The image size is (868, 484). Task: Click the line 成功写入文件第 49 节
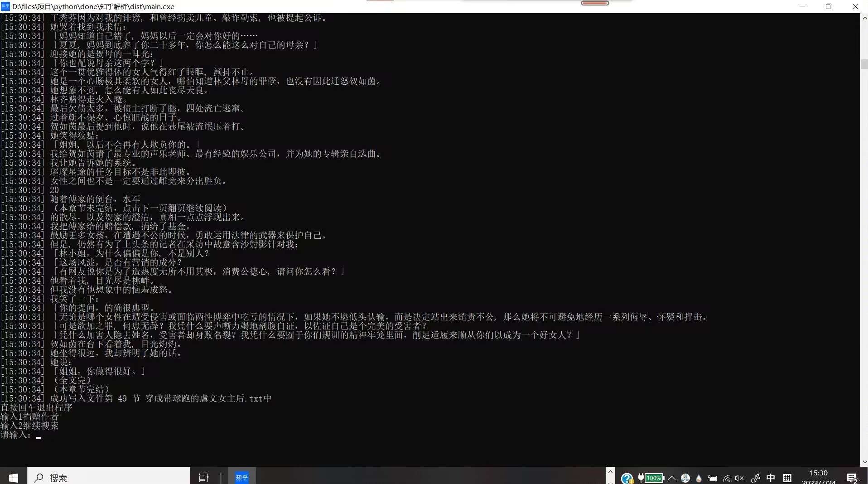(136, 398)
